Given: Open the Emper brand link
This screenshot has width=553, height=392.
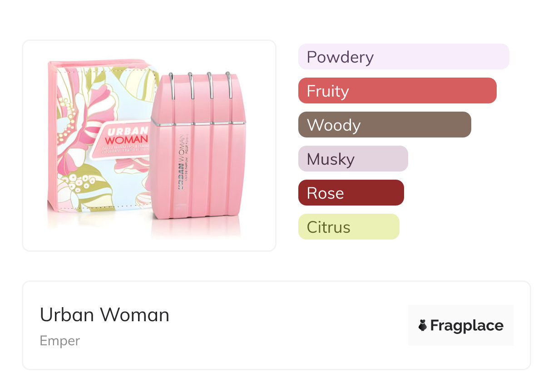Looking at the screenshot, I should [x=59, y=341].
